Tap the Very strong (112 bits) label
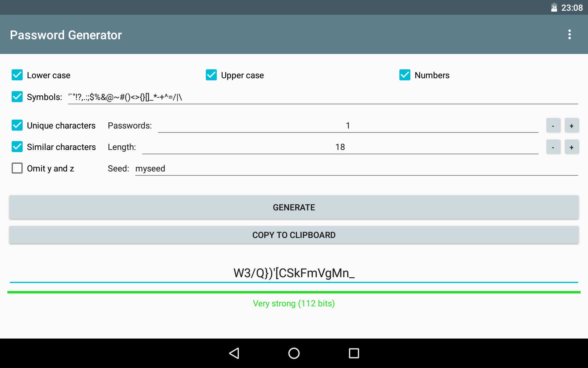The height and width of the screenshot is (368, 588). pyautogui.click(x=294, y=303)
